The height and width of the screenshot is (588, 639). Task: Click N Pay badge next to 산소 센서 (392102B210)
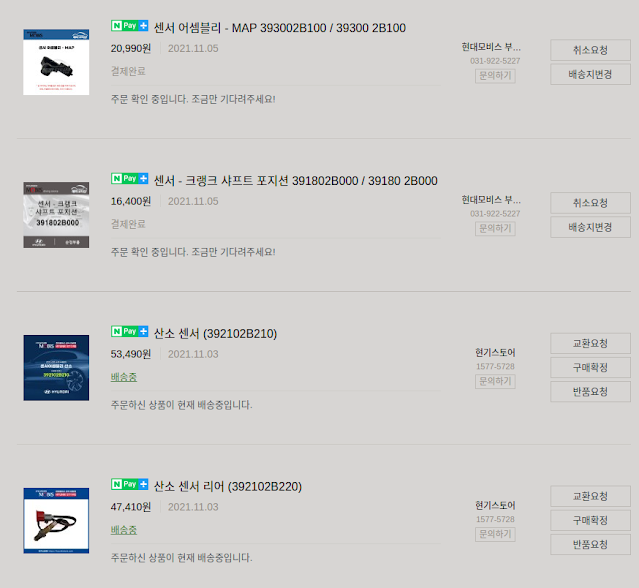click(130, 331)
